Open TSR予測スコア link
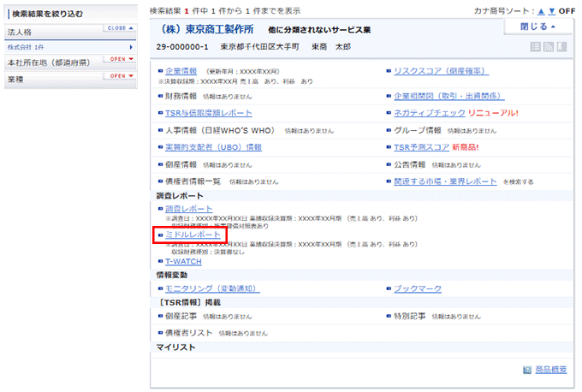This screenshot has width=582, height=392. (x=421, y=147)
